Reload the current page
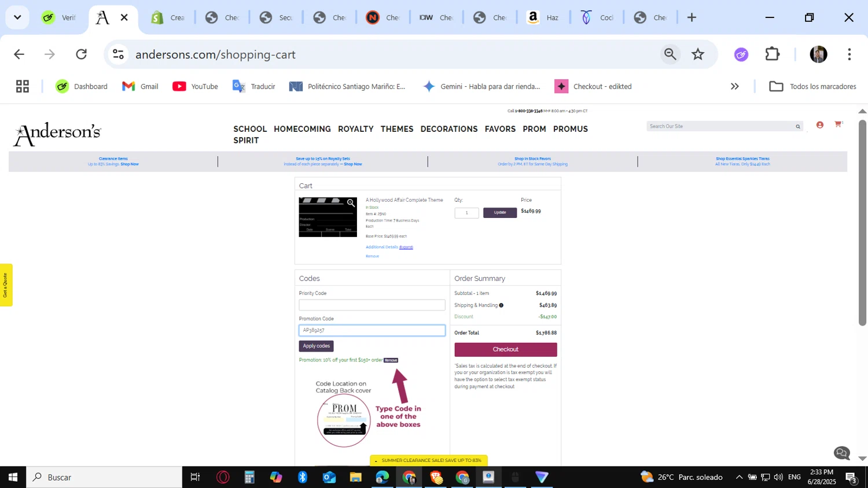 82,54
